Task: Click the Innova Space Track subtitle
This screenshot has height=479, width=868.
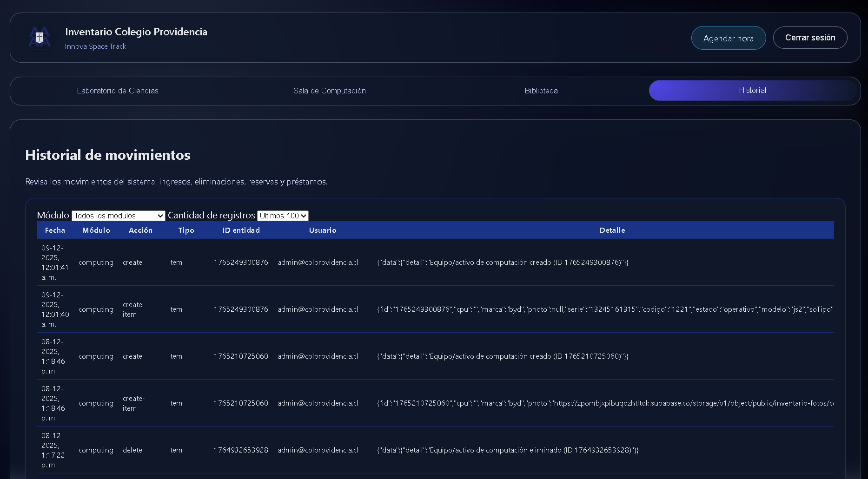Action: 95,46
